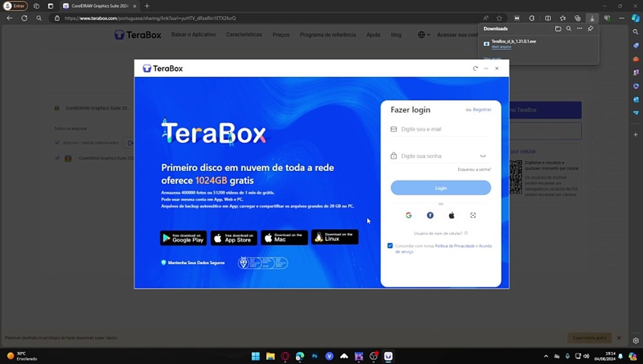Click the browser address bar URL
This screenshot has width=643, height=364.
[150, 18]
